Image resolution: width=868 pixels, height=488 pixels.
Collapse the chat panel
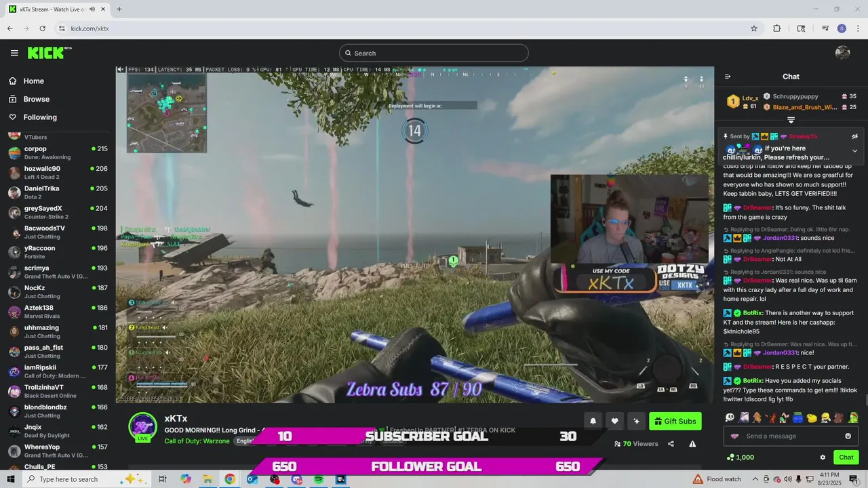point(728,77)
